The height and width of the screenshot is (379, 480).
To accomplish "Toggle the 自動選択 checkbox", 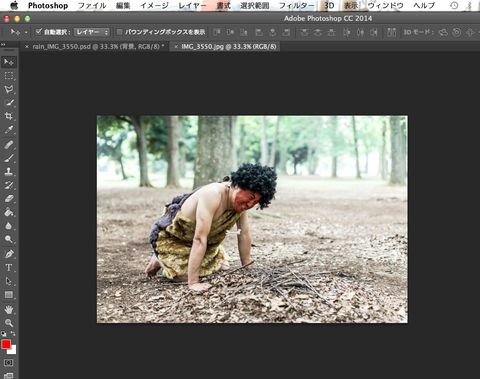I will point(39,32).
